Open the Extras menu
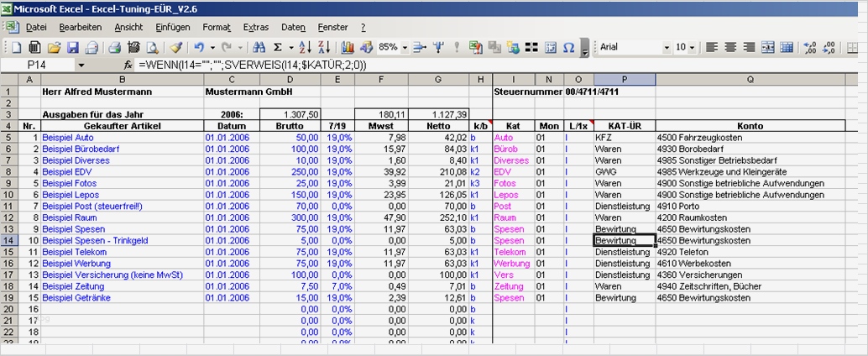Screen dimensions: 868x356 [256, 28]
